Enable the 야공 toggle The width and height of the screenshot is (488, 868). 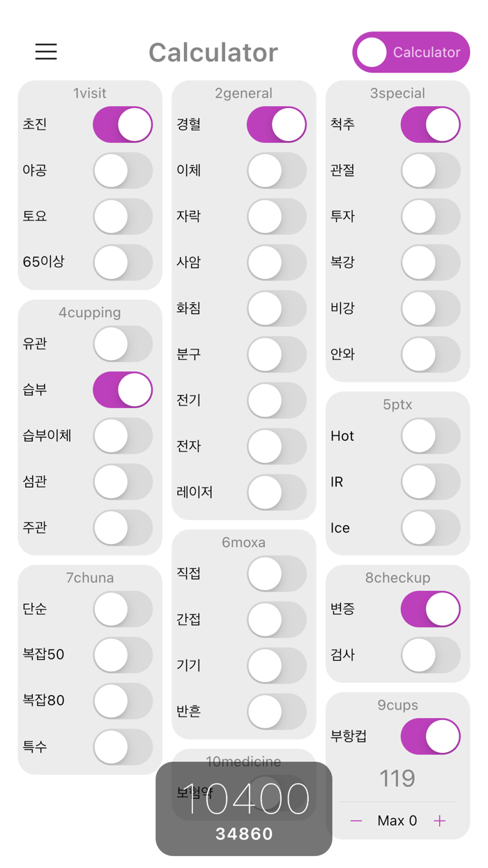tap(122, 170)
